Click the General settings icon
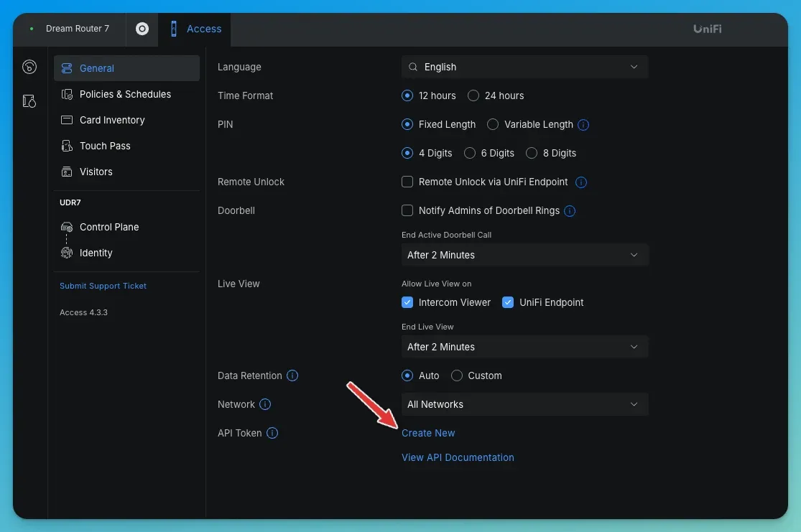 [67, 68]
